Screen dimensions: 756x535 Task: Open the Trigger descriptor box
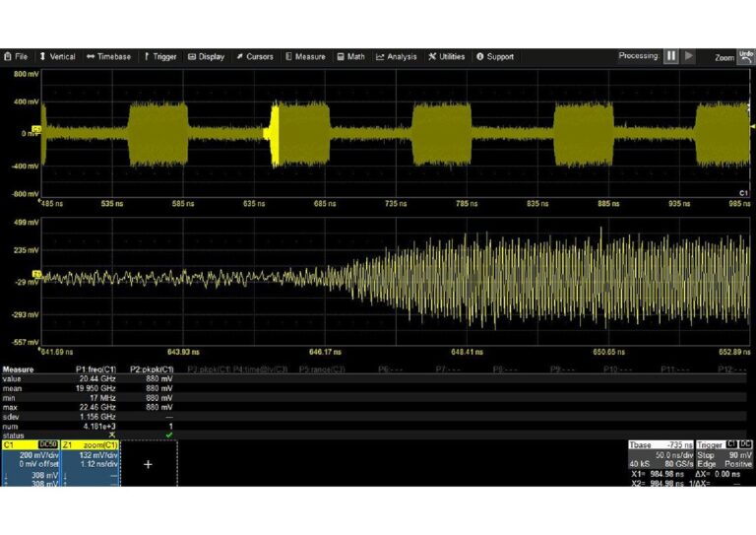724,454
